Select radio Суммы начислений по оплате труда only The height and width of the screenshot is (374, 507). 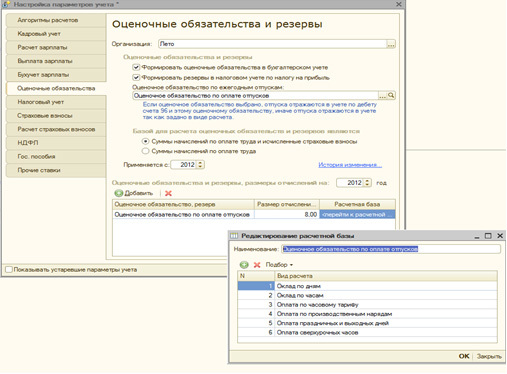point(145,151)
